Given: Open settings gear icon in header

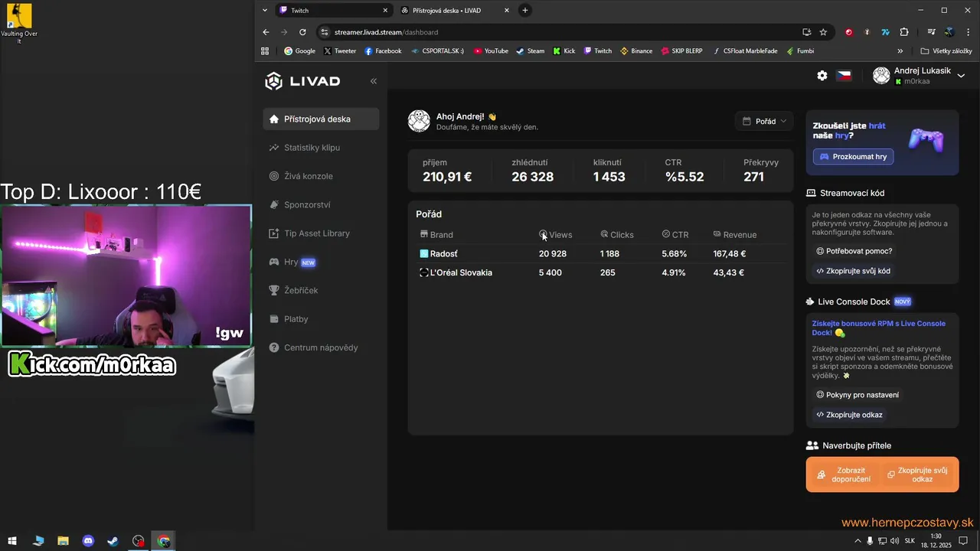Looking at the screenshot, I should [x=822, y=76].
